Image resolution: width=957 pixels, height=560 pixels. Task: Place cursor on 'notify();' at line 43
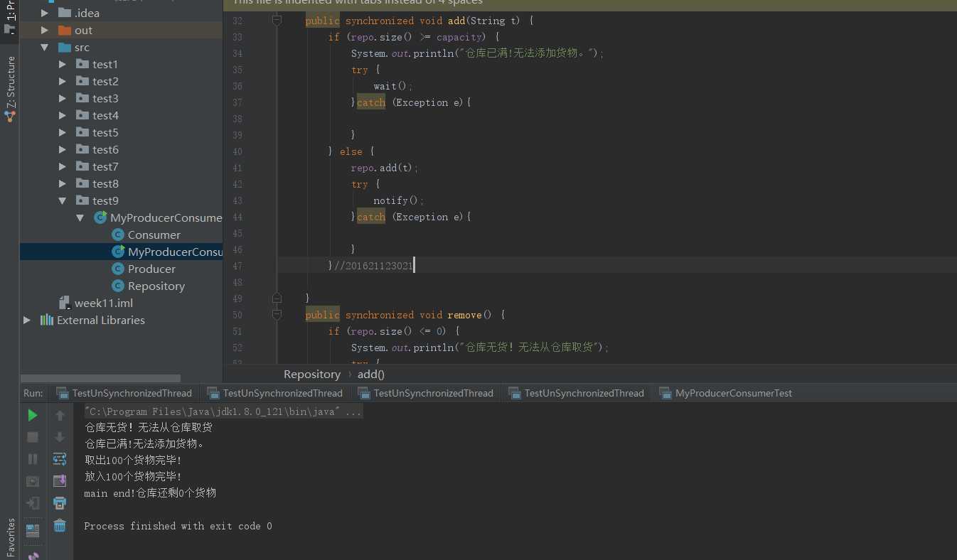pyautogui.click(x=399, y=200)
